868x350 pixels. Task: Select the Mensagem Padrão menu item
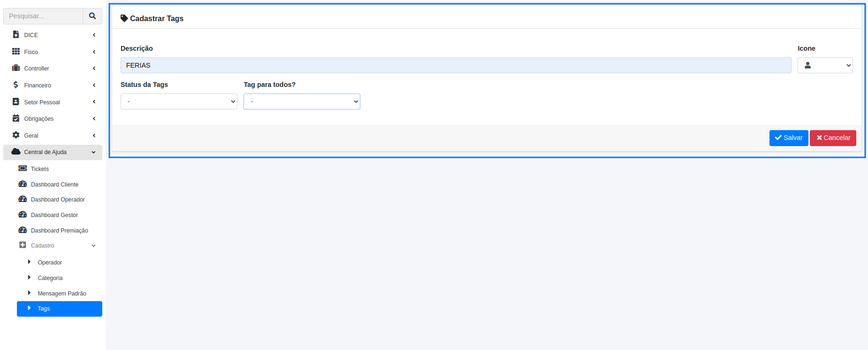point(62,294)
